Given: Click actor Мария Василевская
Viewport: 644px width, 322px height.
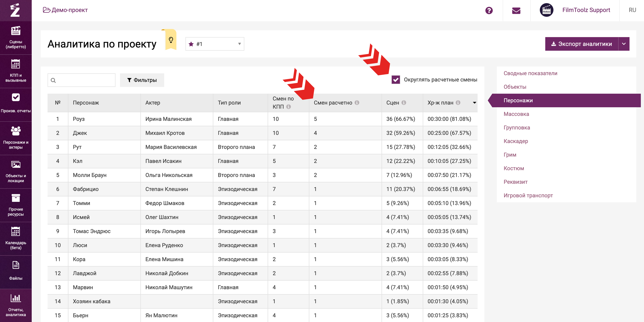Looking at the screenshot, I should [171, 147].
